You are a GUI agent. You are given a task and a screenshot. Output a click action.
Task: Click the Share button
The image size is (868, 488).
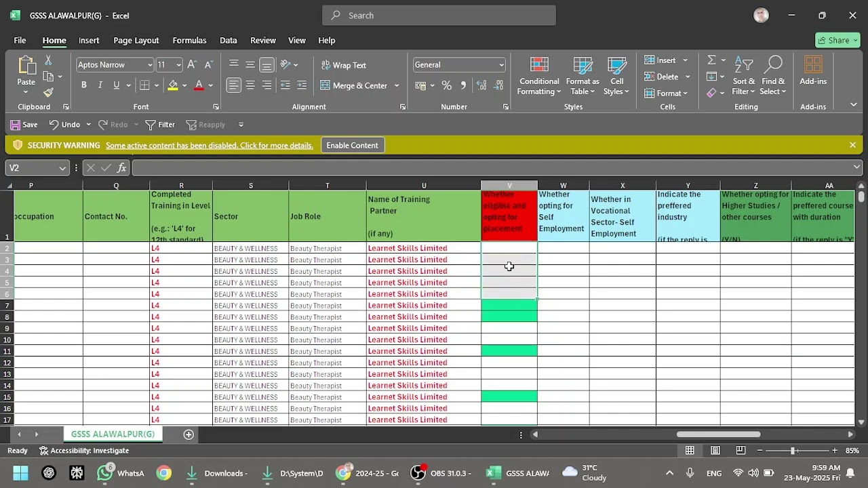(x=837, y=40)
